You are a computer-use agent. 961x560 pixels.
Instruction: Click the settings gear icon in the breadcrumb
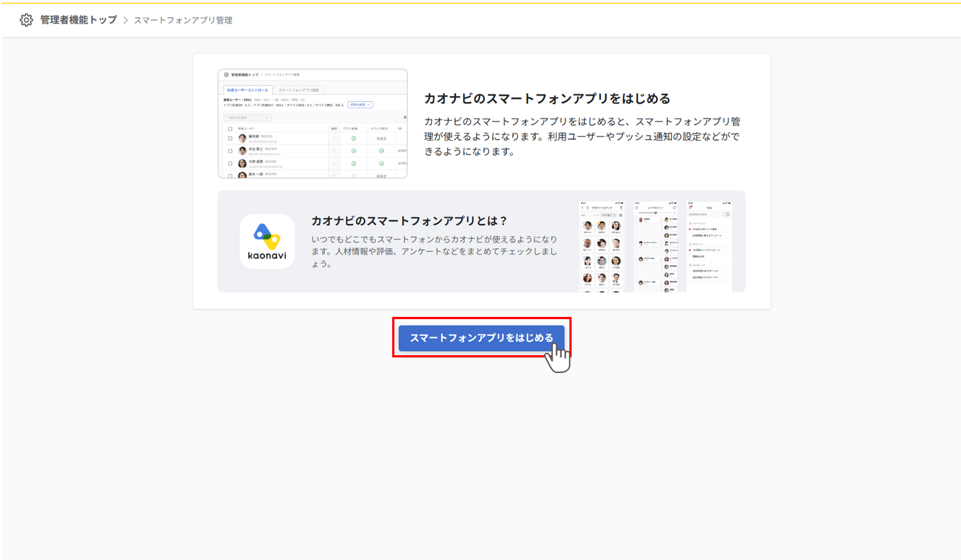[26, 20]
